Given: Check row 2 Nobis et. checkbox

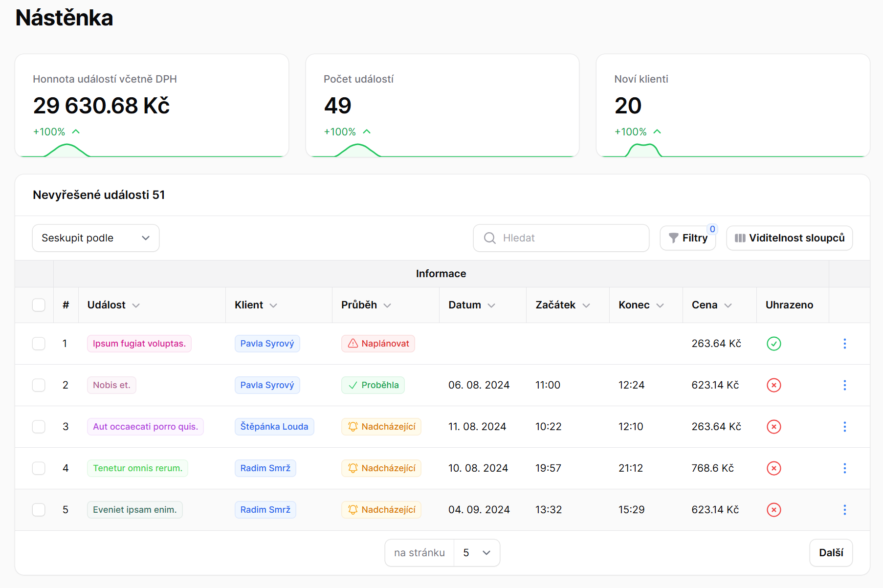Looking at the screenshot, I should (x=39, y=385).
